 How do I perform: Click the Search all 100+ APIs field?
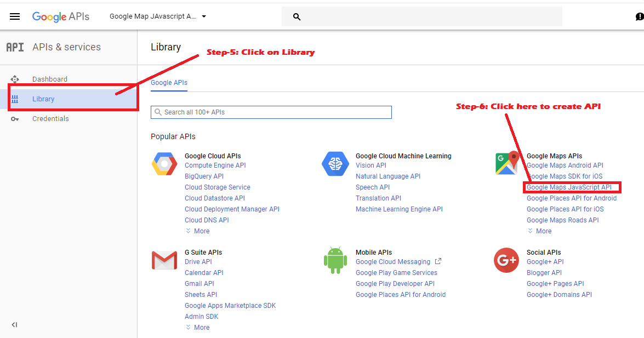271,112
